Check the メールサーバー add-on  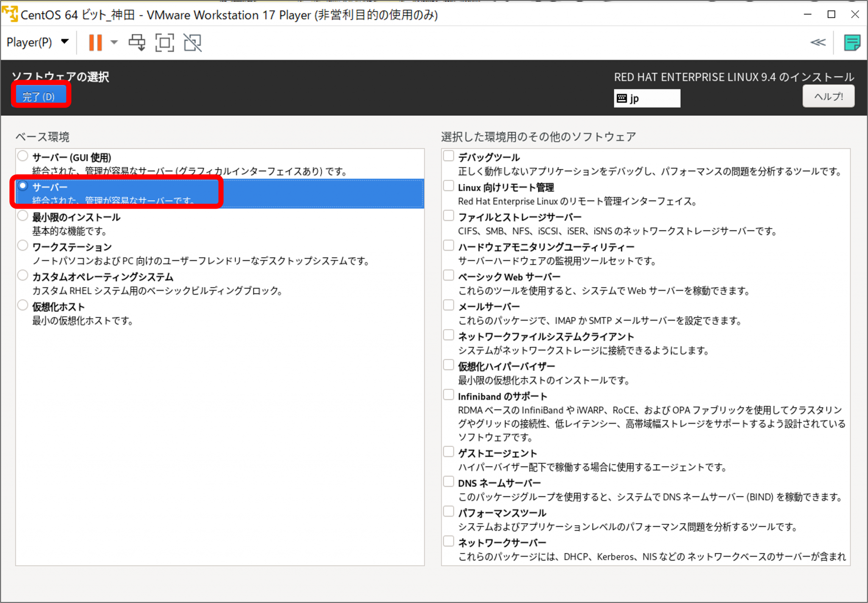tap(448, 305)
